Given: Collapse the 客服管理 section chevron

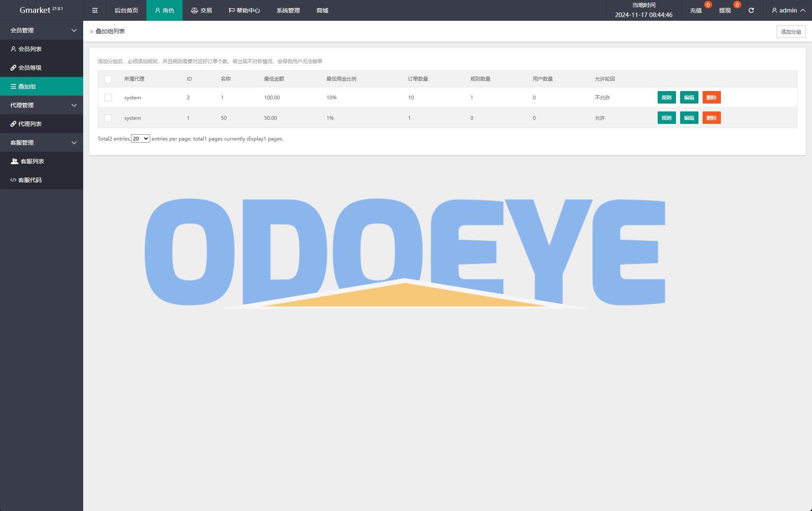Looking at the screenshot, I should point(74,143).
